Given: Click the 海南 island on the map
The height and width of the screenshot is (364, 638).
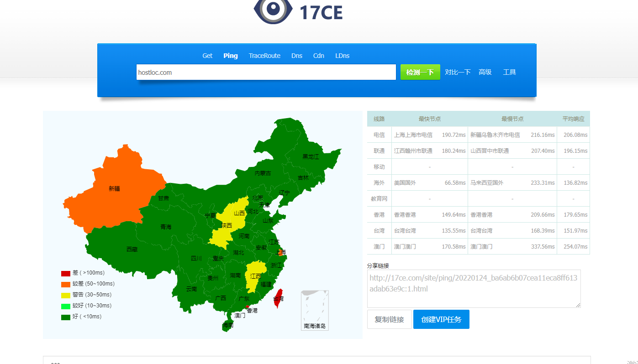Looking at the screenshot, I should pyautogui.click(x=227, y=325).
